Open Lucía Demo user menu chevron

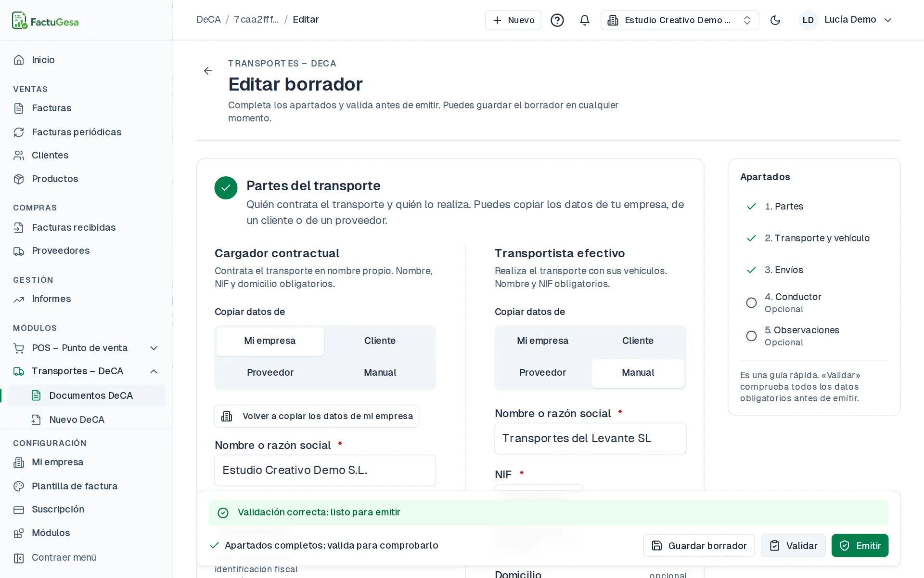coord(888,20)
